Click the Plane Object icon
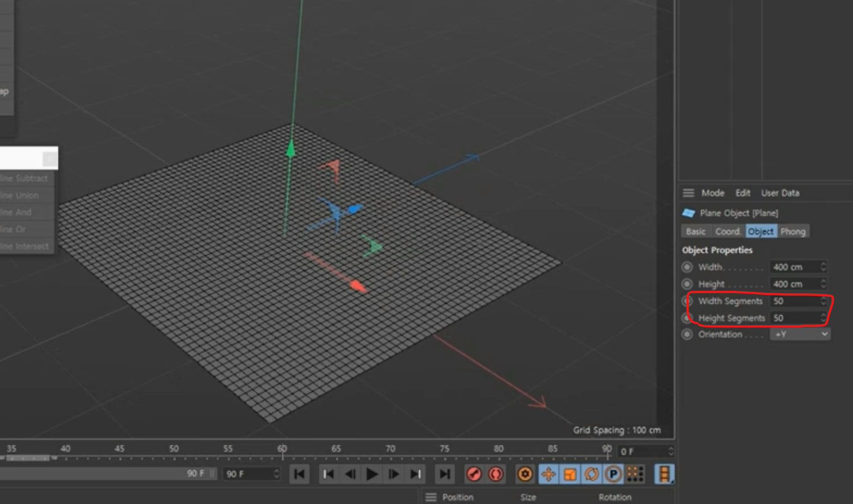This screenshot has height=504, width=853. (688, 213)
